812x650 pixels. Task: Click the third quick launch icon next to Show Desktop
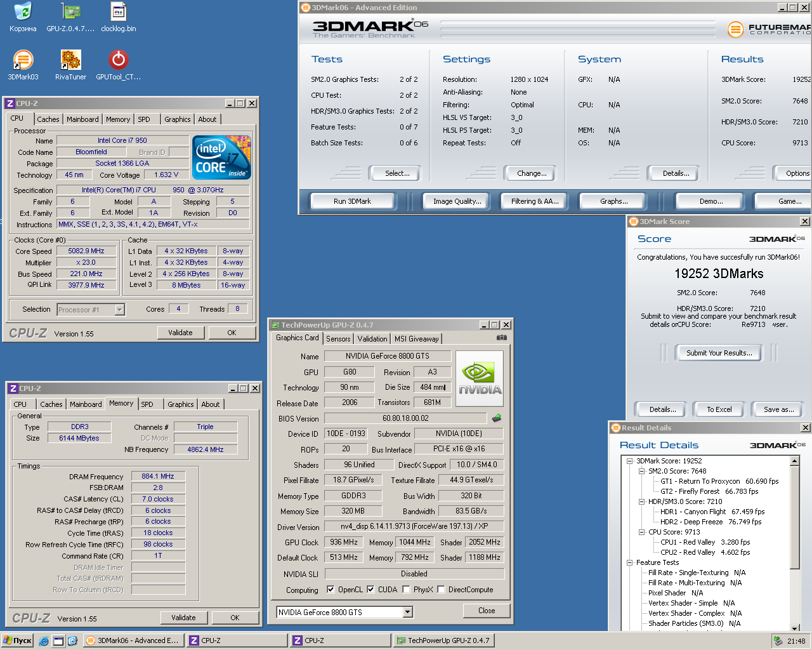pos(72,641)
